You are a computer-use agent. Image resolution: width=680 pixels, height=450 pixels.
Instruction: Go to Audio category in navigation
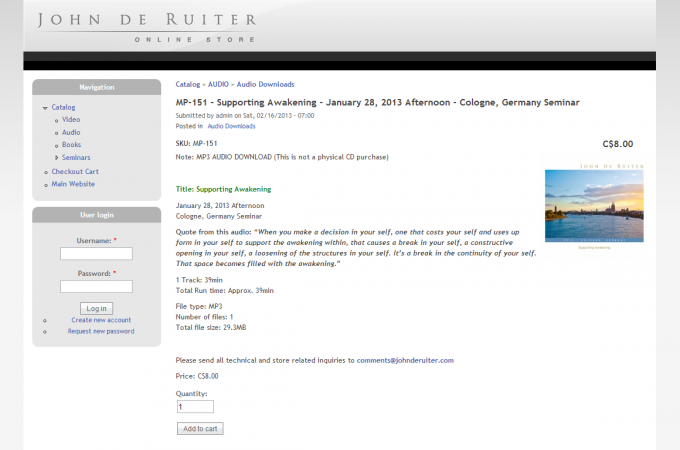(x=71, y=132)
